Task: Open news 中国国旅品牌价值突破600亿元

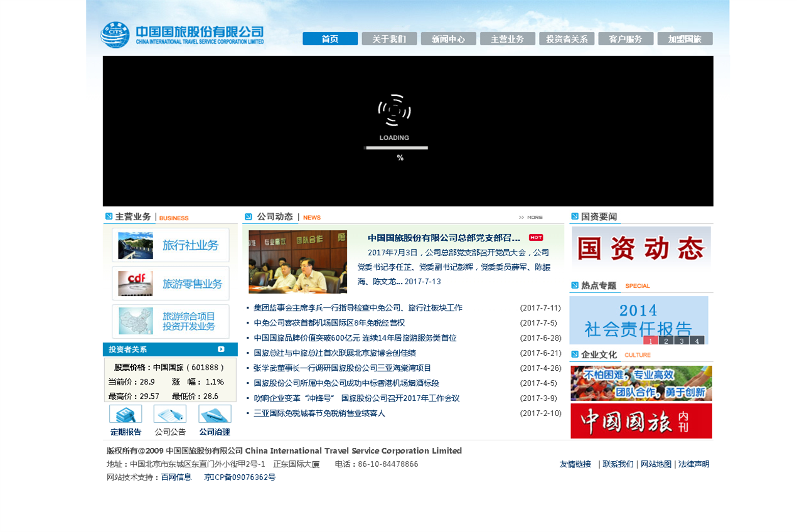Action: pos(355,338)
